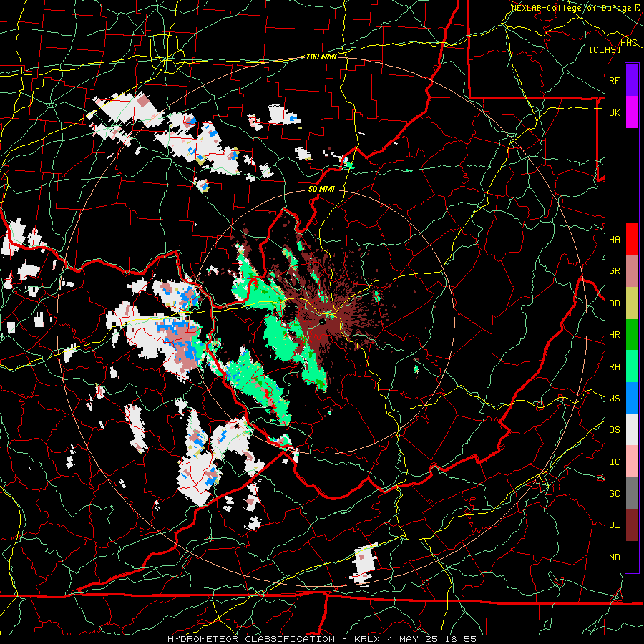Click the RF legend label
The height and width of the screenshot is (644, 644).
point(614,80)
